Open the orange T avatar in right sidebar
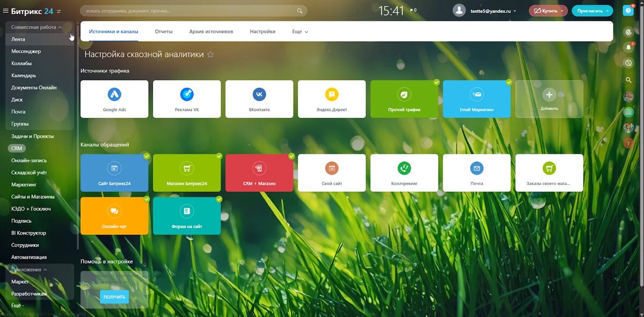644x317 pixels. pyautogui.click(x=628, y=143)
